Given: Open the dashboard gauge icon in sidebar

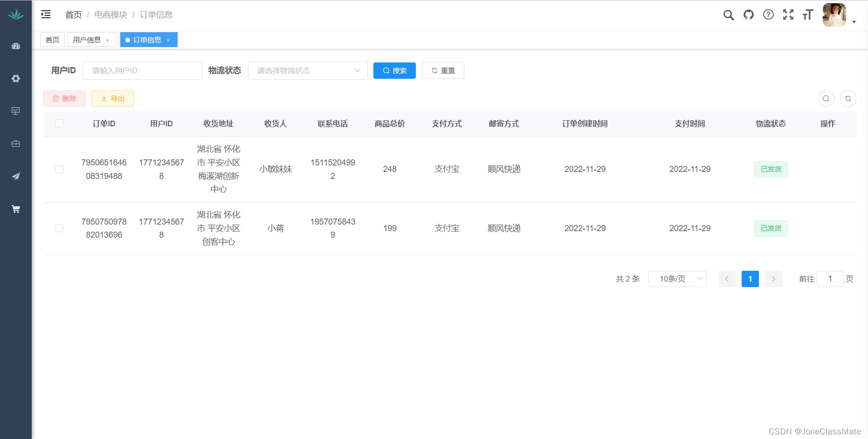Looking at the screenshot, I should (16, 46).
